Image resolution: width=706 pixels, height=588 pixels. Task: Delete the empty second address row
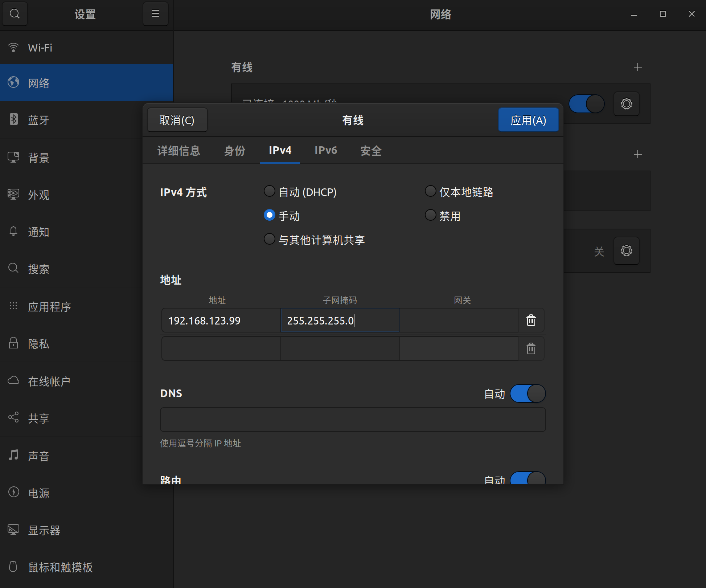(x=531, y=348)
